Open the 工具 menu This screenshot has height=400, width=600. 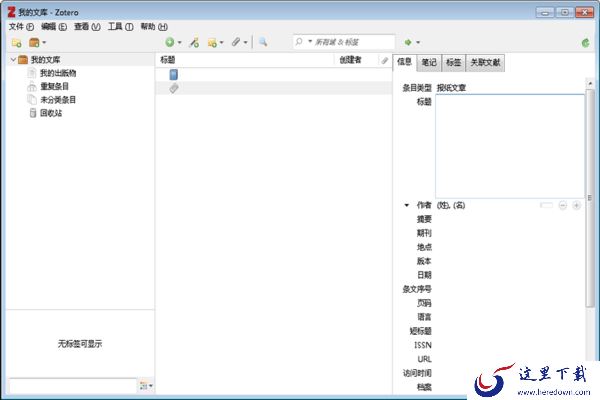121,26
